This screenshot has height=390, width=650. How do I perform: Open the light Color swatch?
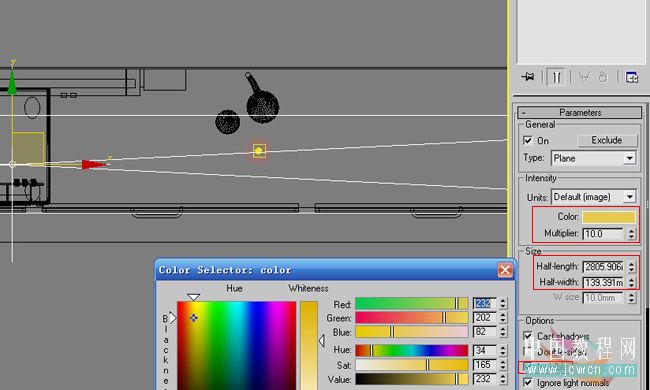click(x=609, y=217)
